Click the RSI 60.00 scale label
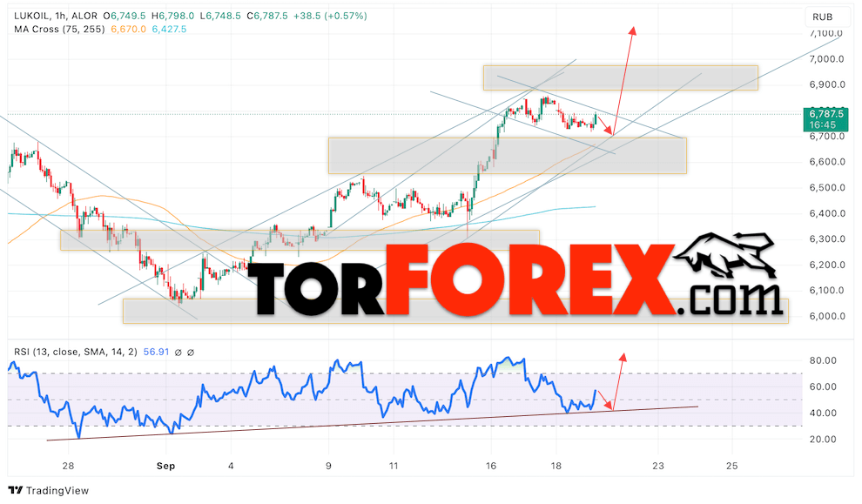This screenshot has width=862, height=504. (x=823, y=387)
